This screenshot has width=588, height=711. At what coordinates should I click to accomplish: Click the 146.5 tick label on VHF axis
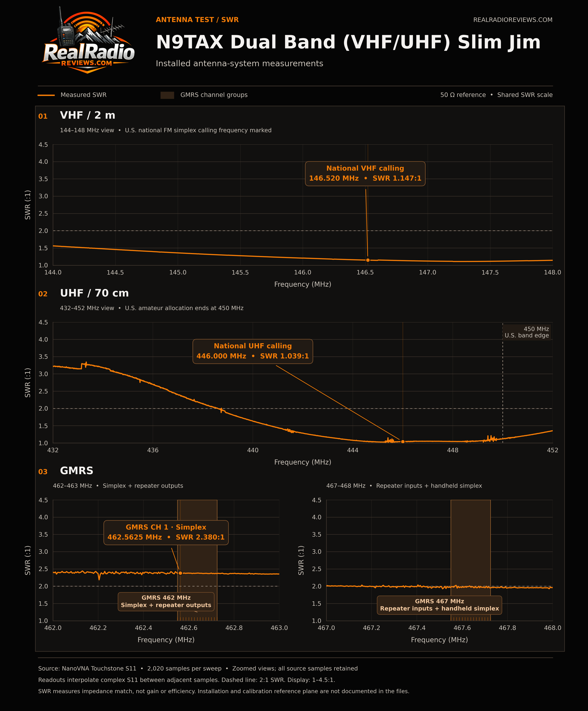(x=365, y=273)
